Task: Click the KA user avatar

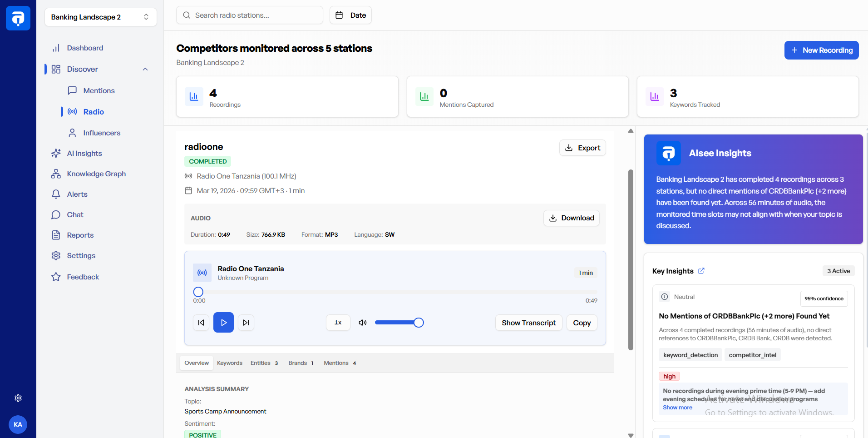Action: pyautogui.click(x=18, y=424)
